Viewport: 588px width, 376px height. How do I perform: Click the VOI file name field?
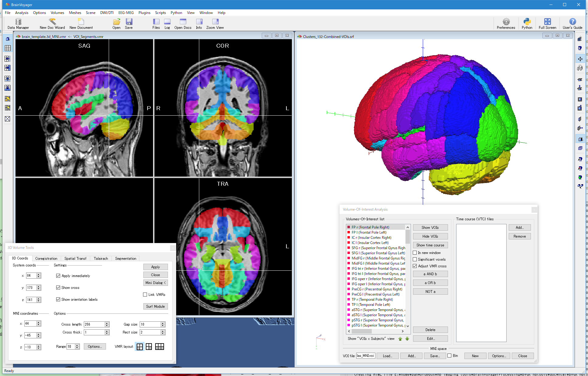click(x=366, y=356)
